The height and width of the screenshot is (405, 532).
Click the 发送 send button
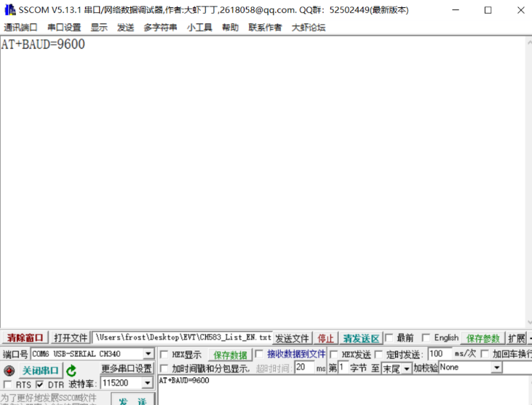pos(132,401)
